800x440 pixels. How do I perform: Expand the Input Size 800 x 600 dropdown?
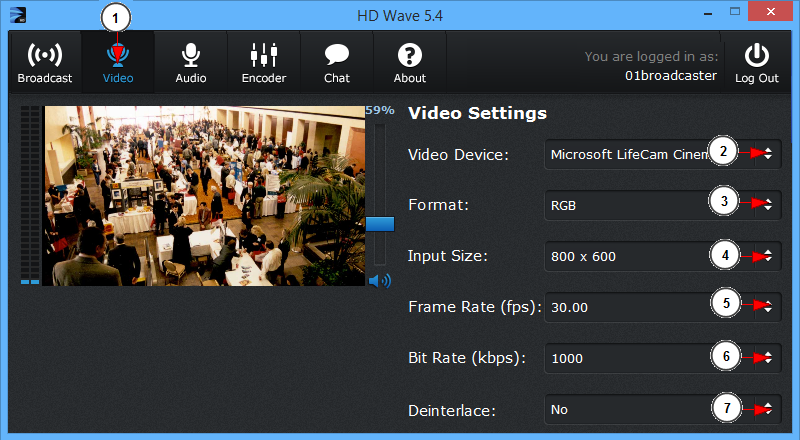(x=663, y=256)
